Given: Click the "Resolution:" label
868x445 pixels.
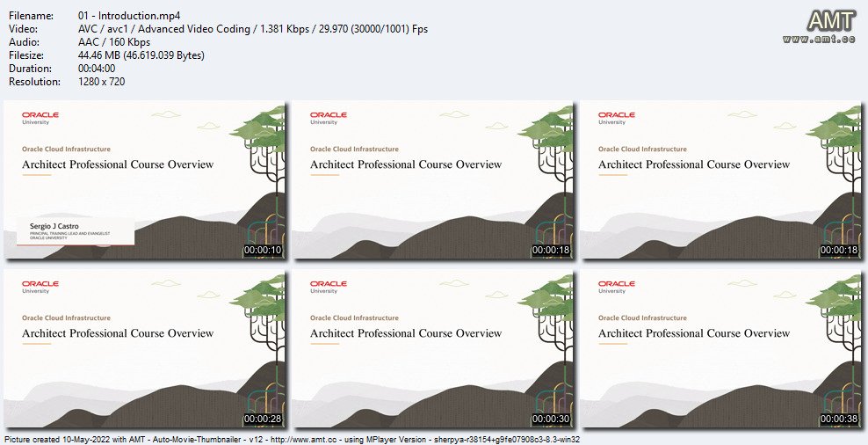Looking at the screenshot, I should click(x=34, y=82).
